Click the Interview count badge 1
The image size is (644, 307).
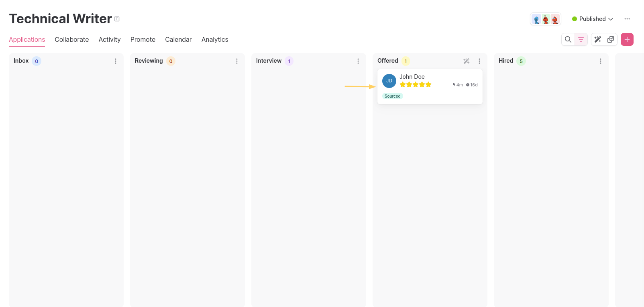(289, 61)
